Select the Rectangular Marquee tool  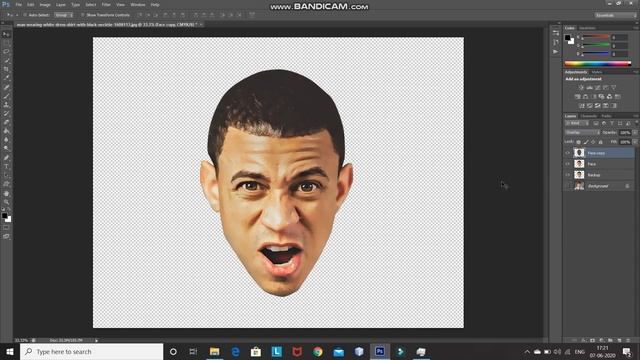pyautogui.click(x=6, y=43)
